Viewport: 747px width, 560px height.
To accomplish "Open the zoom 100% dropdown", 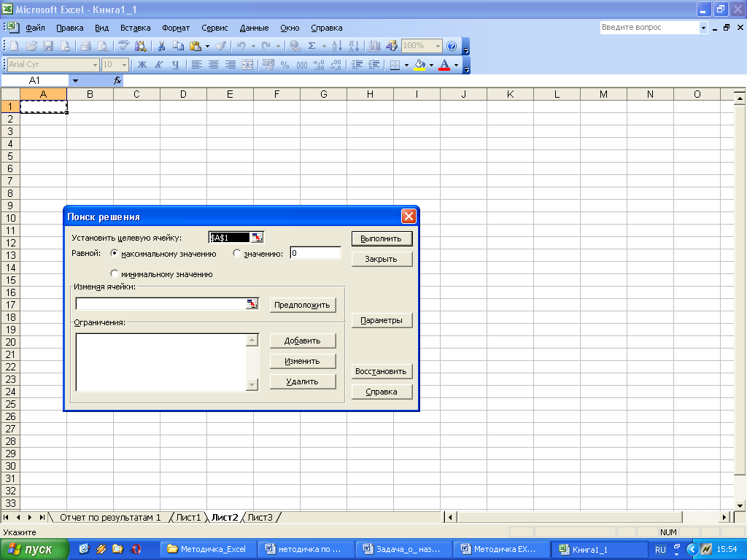I will [438, 46].
